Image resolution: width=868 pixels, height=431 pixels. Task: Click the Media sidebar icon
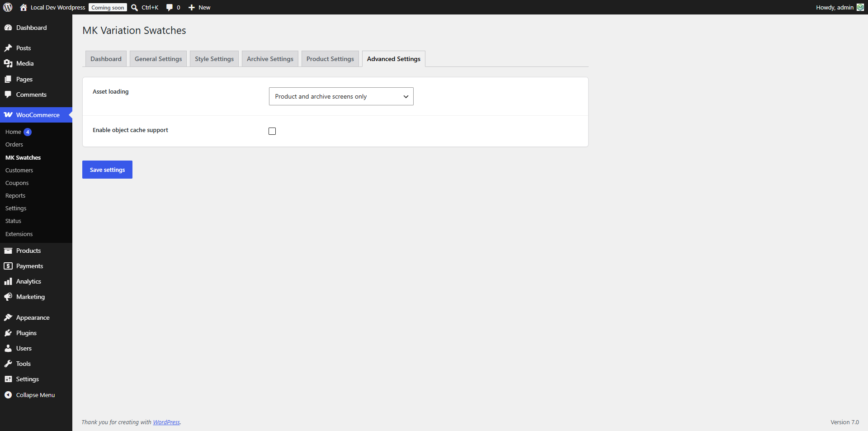point(8,63)
